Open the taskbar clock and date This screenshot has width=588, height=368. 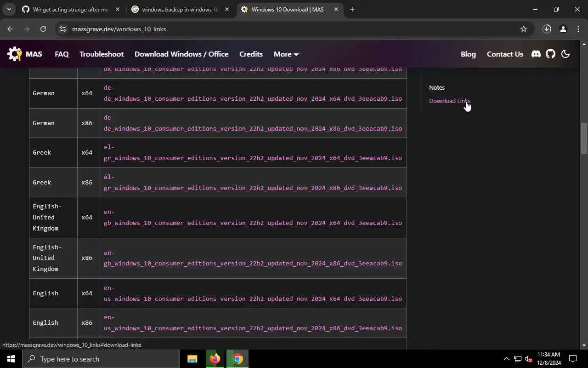tap(549, 359)
